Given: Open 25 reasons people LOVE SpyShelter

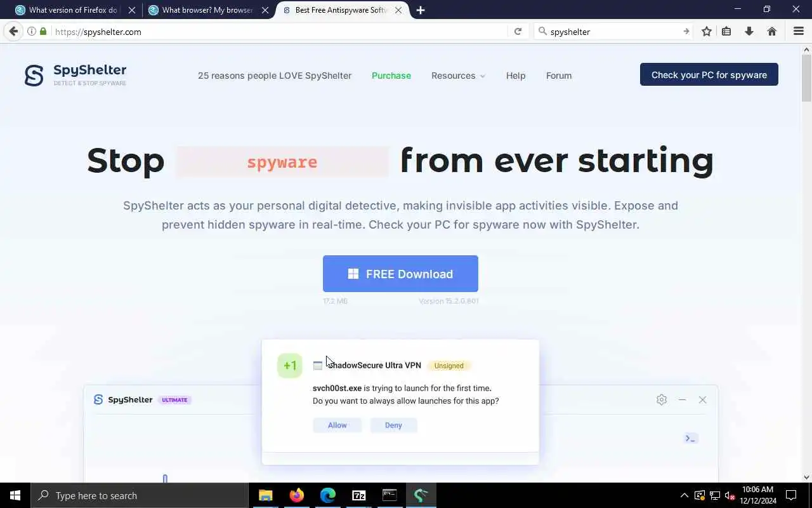Looking at the screenshot, I should click(275, 76).
